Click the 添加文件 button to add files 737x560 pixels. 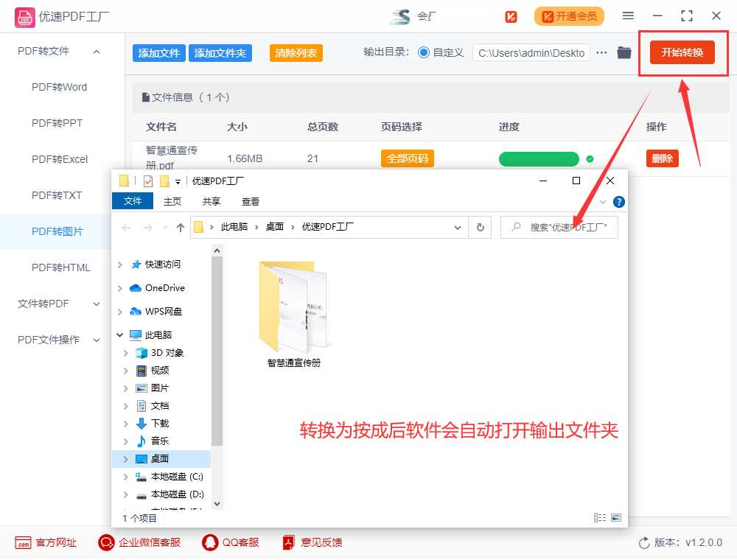[x=158, y=52]
